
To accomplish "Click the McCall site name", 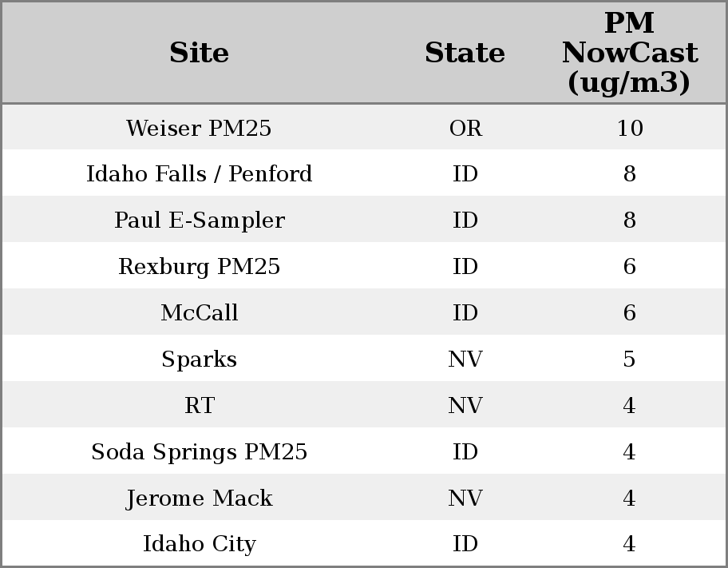I will pos(199,313).
